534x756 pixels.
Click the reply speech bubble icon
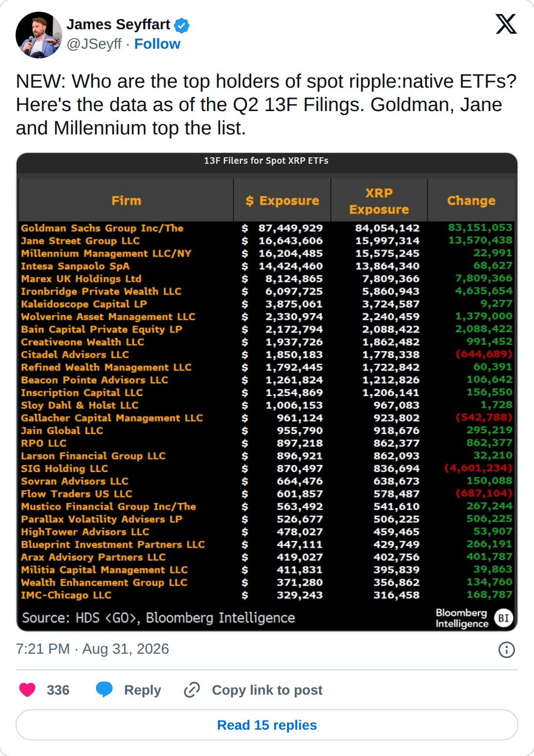pos(104,690)
